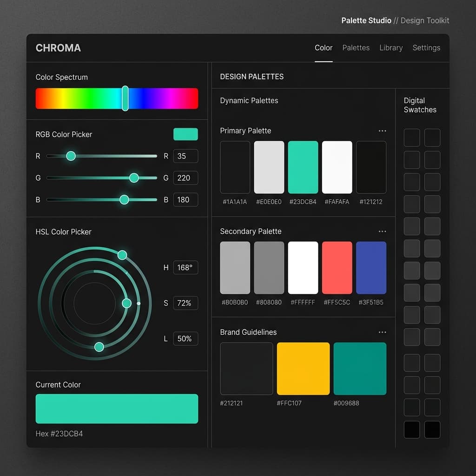The height and width of the screenshot is (476, 476).
Task: Click the Digital Swatches heading
Action: (420, 105)
